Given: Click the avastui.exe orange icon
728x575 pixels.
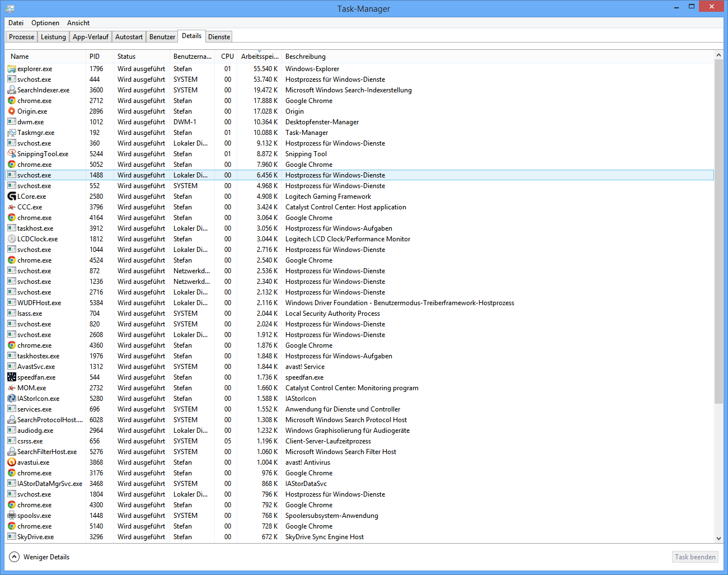Looking at the screenshot, I should pyautogui.click(x=12, y=462).
